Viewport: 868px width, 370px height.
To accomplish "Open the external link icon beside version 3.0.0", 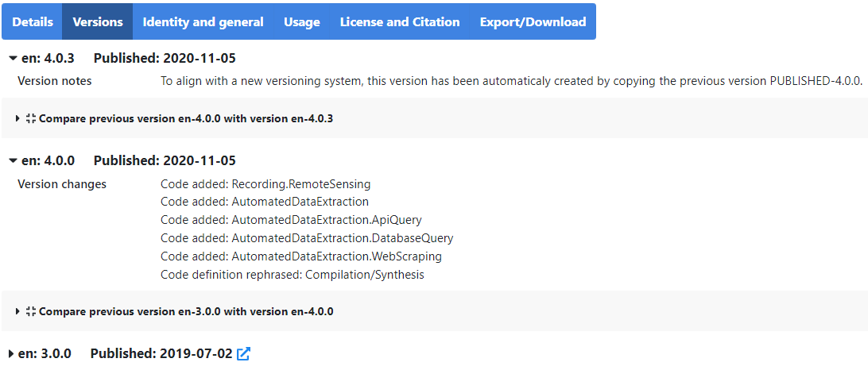I will coord(243,354).
